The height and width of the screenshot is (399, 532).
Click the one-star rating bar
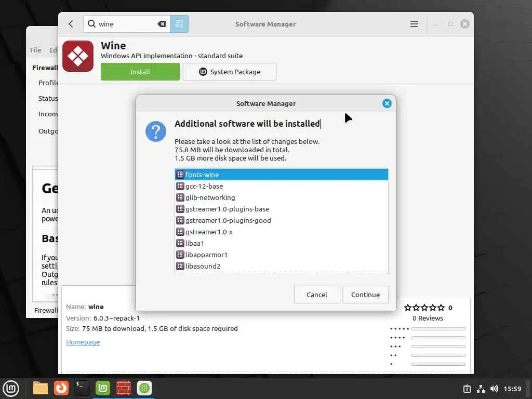click(x=438, y=364)
